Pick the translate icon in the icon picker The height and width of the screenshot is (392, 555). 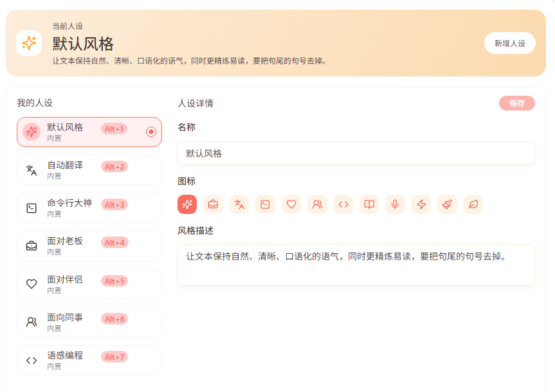click(x=239, y=204)
